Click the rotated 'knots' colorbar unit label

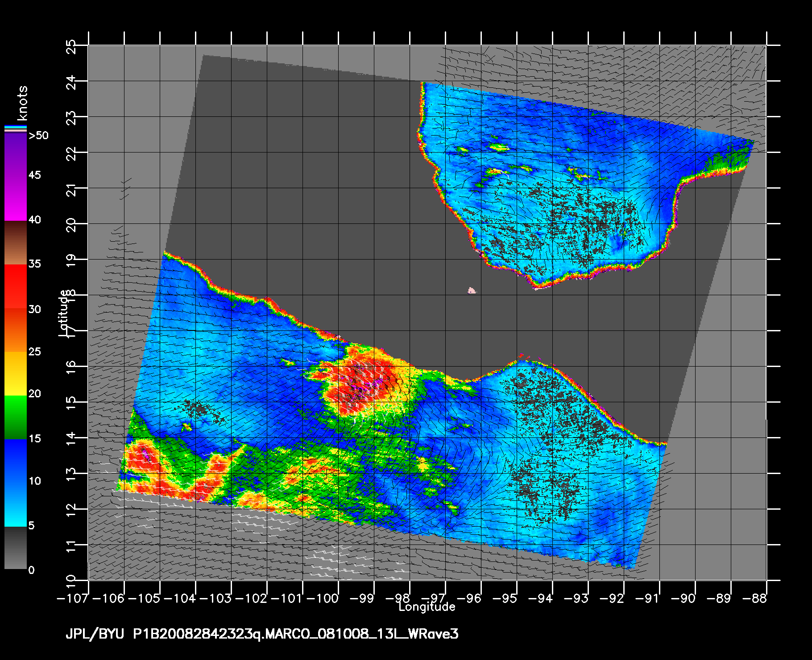coord(22,103)
